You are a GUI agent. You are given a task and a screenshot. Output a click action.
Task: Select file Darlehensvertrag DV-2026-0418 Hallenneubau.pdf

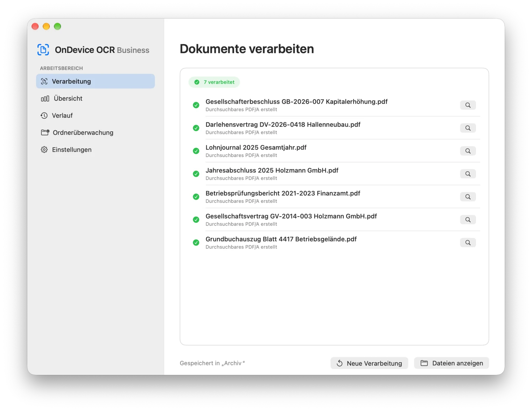(283, 124)
